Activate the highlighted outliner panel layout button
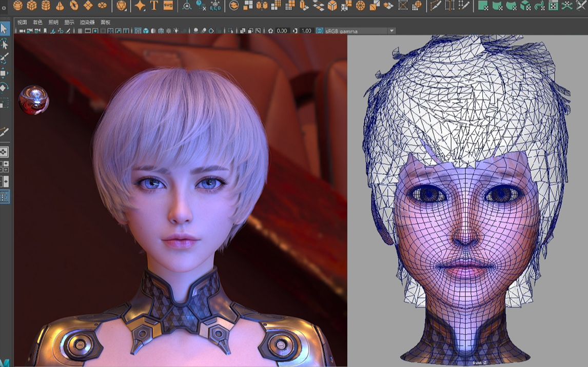The image size is (588, 367). point(5,196)
